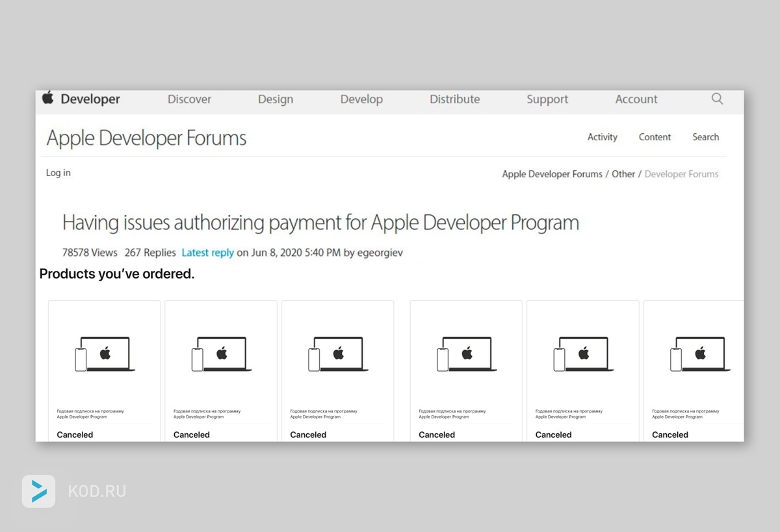Click the Apple Developer Forums heading
Screen dimensions: 780x532
[146, 138]
